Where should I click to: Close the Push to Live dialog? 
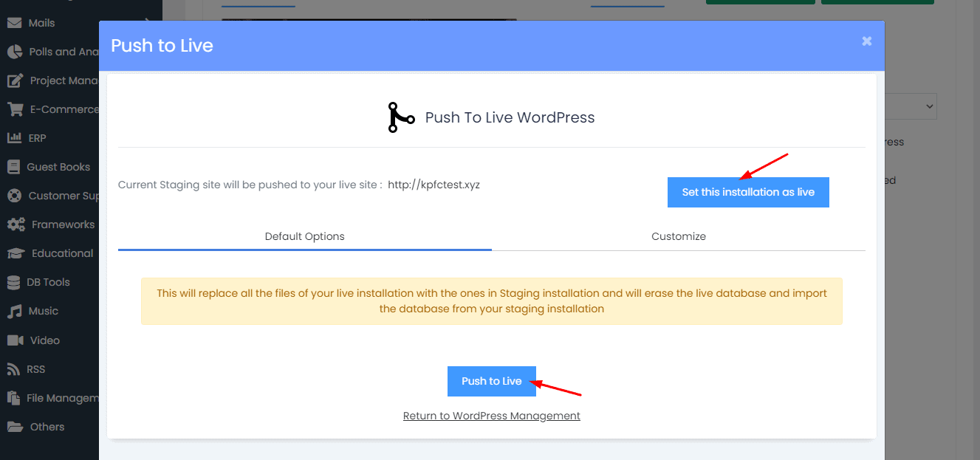click(x=866, y=41)
